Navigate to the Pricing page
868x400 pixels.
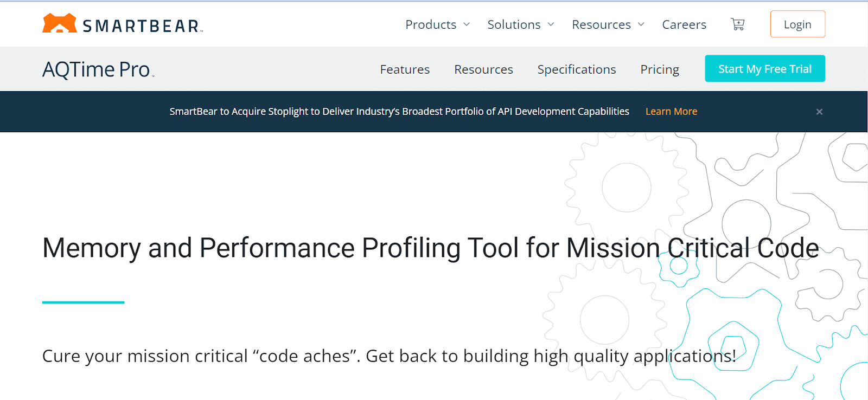click(660, 69)
